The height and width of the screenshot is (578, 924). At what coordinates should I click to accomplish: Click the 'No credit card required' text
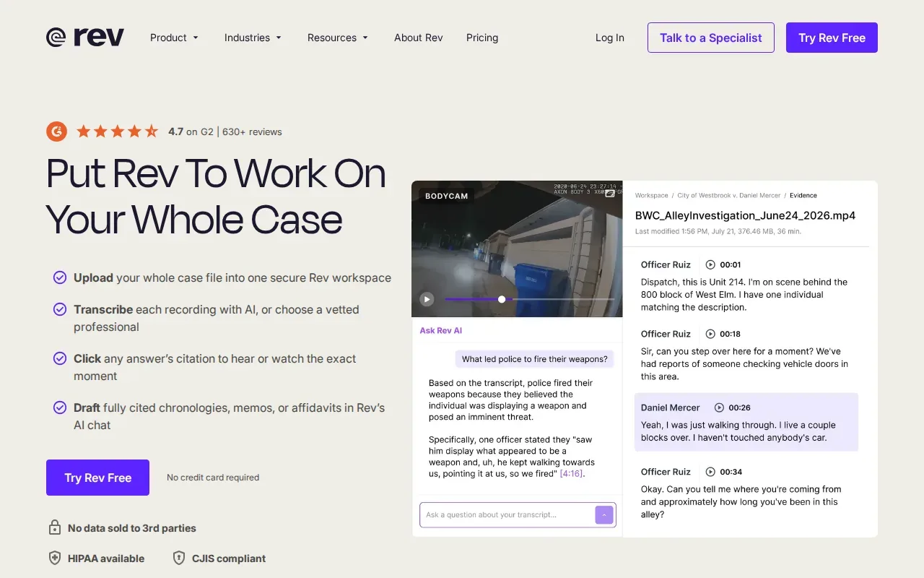coord(213,478)
